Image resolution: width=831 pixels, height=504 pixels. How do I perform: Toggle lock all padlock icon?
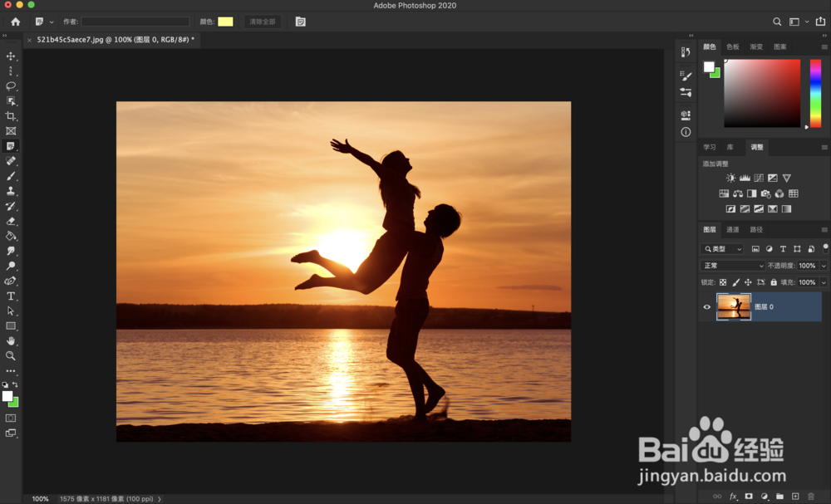tap(773, 282)
